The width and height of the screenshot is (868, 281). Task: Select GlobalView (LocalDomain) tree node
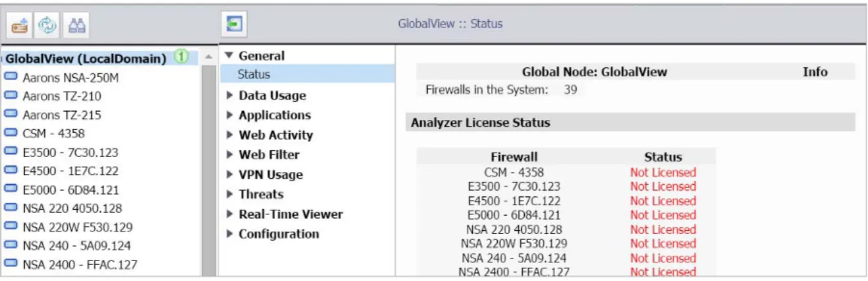pyautogui.click(x=86, y=58)
